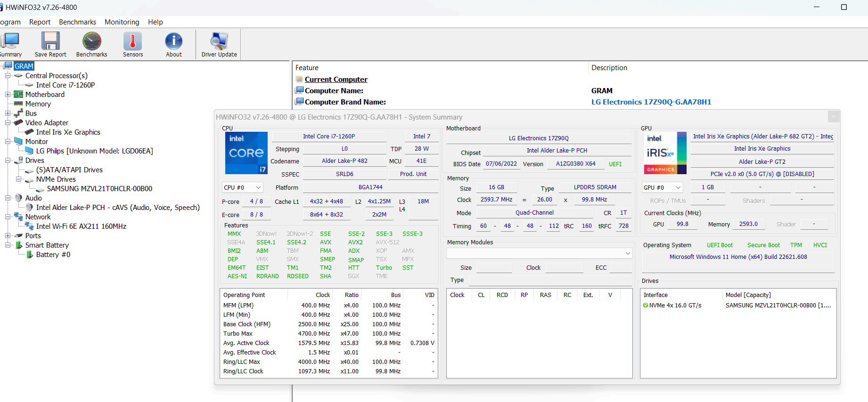Screen dimensions: 868x402
Task: Select the Motherboard tree node
Action: pos(45,95)
